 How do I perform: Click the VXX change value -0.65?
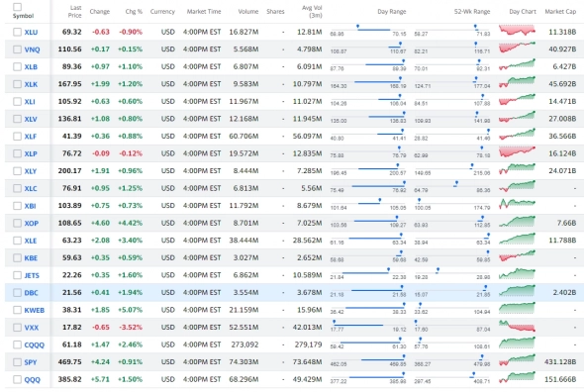(x=101, y=328)
